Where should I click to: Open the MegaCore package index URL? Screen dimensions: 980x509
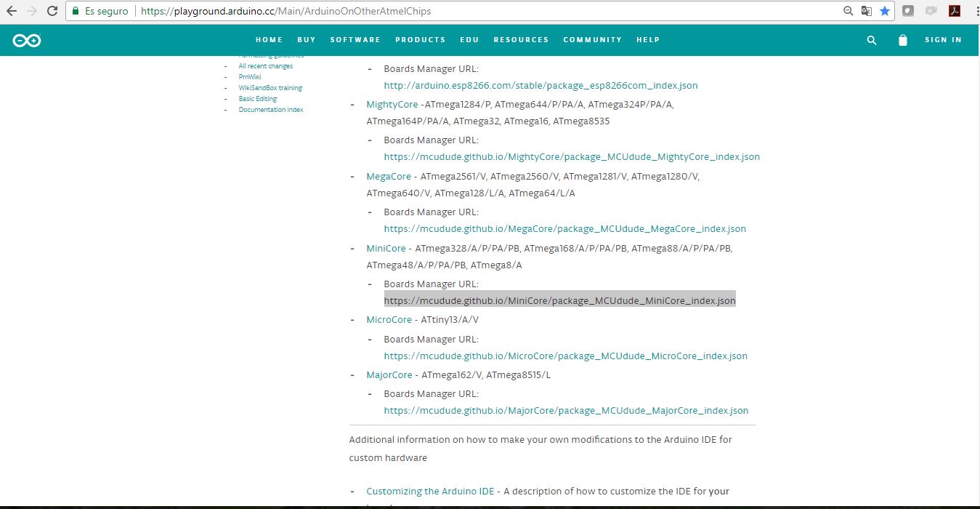(x=564, y=229)
